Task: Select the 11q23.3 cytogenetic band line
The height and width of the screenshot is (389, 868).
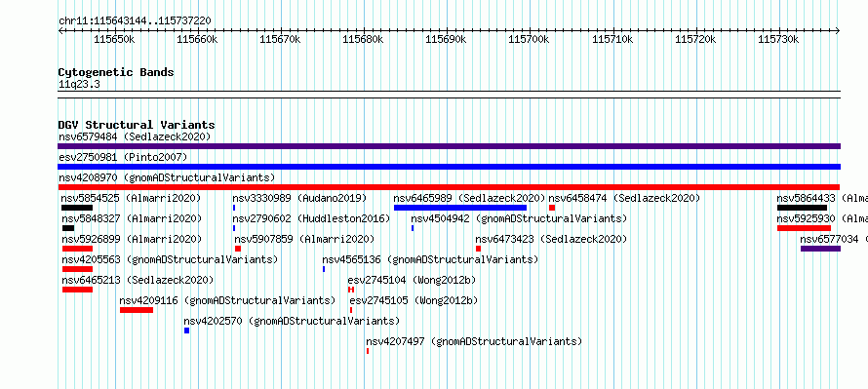Action: click(449, 95)
